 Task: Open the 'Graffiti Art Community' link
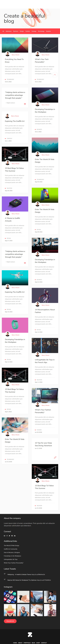point(11,549)
